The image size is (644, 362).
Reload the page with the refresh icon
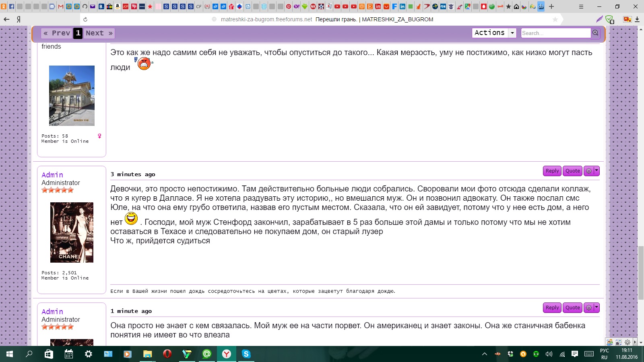point(85,19)
